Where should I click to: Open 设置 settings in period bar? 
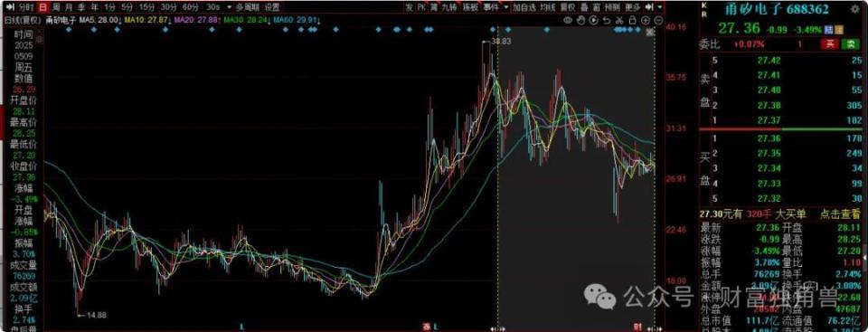pyautogui.click(x=272, y=7)
